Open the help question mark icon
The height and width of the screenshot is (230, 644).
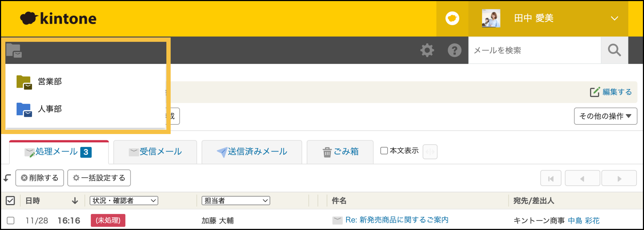tap(455, 50)
